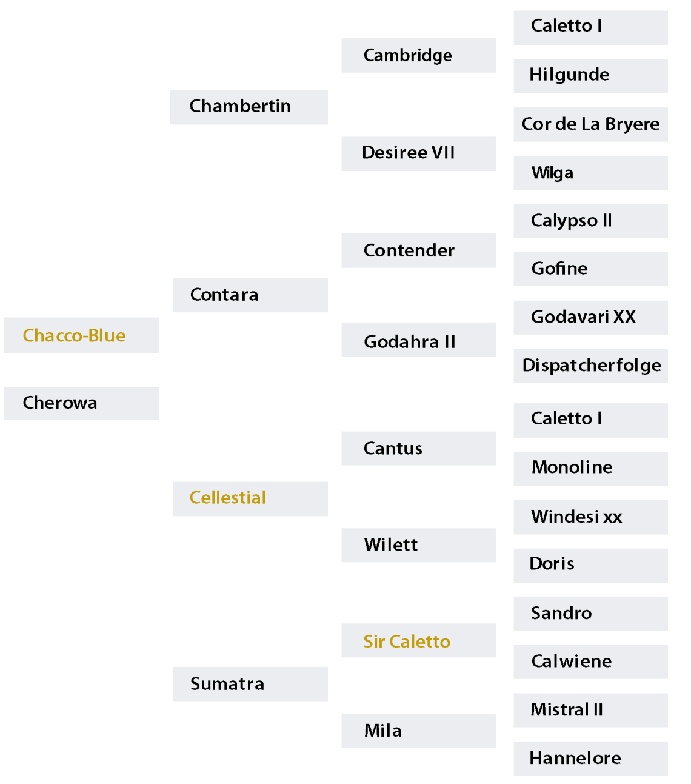This screenshot has height=784, width=691.
Task: Click the Chambertin ancestor box
Action: [240, 107]
